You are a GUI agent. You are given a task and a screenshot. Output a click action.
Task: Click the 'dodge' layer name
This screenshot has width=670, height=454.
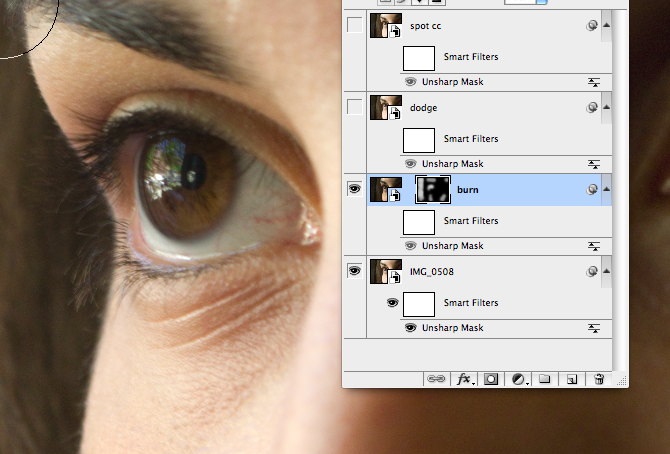coord(423,108)
